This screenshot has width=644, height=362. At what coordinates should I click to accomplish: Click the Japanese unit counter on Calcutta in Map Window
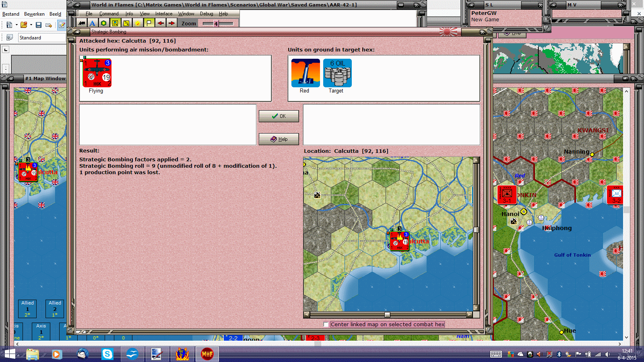pyautogui.click(x=28, y=172)
